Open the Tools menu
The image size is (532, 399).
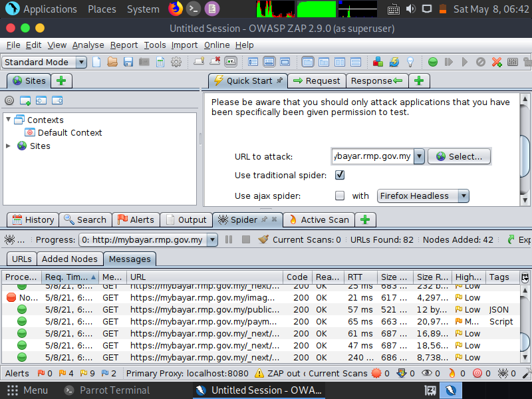coord(155,45)
